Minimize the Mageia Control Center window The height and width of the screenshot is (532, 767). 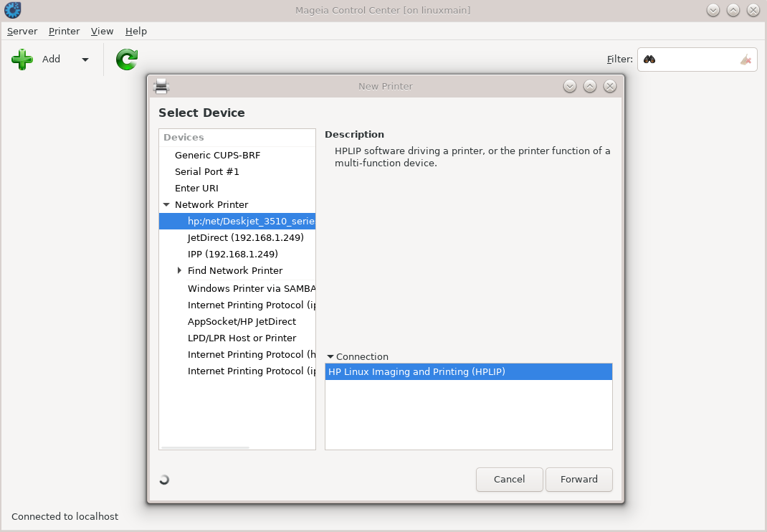point(713,10)
